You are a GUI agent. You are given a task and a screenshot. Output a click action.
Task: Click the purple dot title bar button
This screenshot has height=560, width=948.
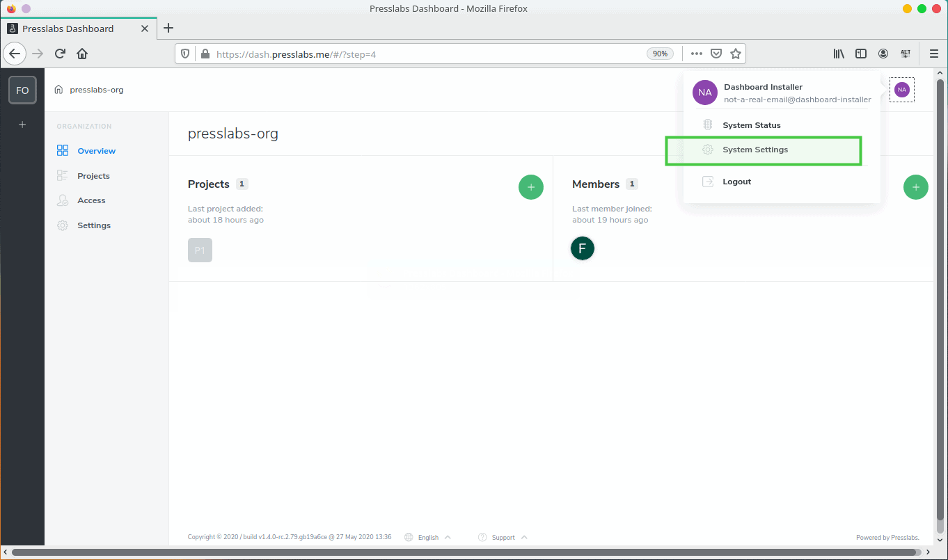(x=26, y=9)
